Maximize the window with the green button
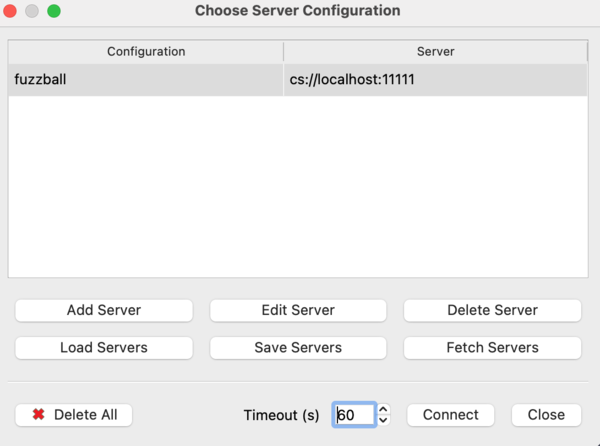Viewport: 600px width, 446px height. pyautogui.click(x=53, y=11)
